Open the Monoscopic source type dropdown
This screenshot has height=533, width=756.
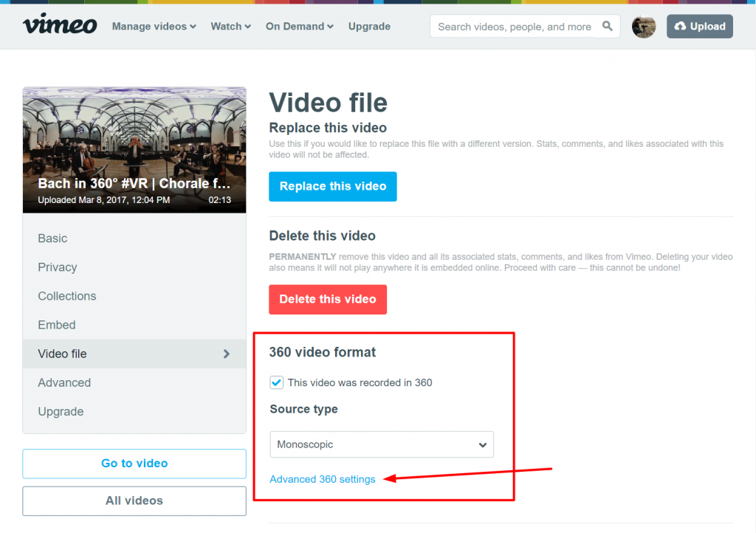pyautogui.click(x=382, y=444)
